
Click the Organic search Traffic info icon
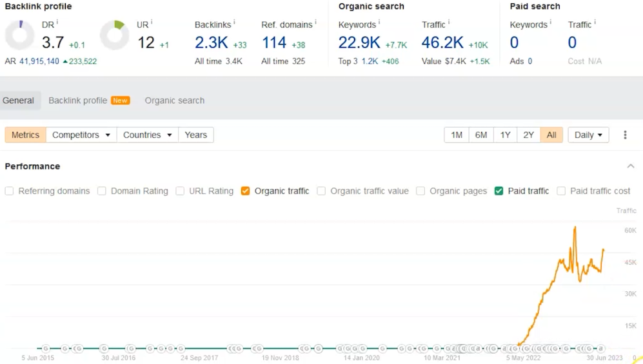[449, 23]
